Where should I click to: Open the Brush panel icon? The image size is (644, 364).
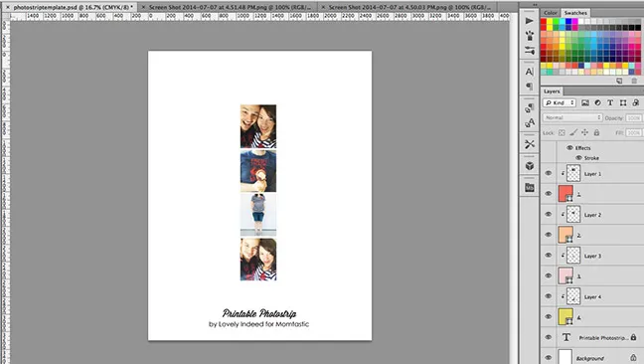point(530,36)
